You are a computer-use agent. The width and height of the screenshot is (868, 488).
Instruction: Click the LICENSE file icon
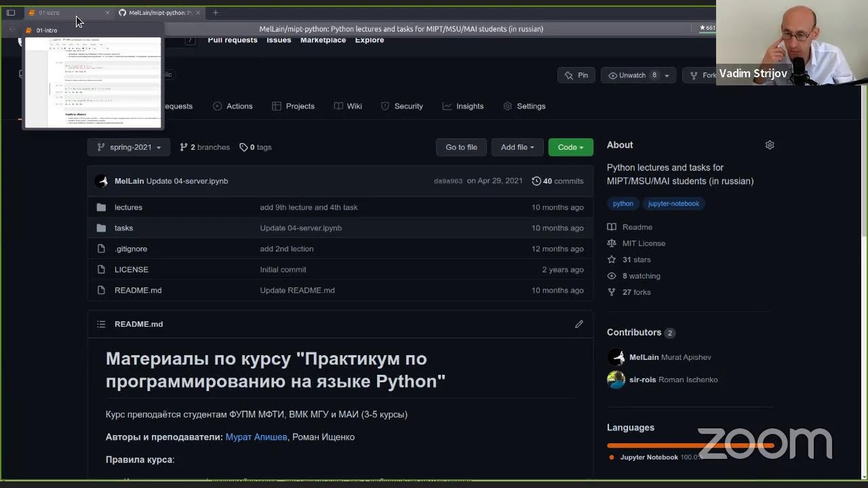102,270
